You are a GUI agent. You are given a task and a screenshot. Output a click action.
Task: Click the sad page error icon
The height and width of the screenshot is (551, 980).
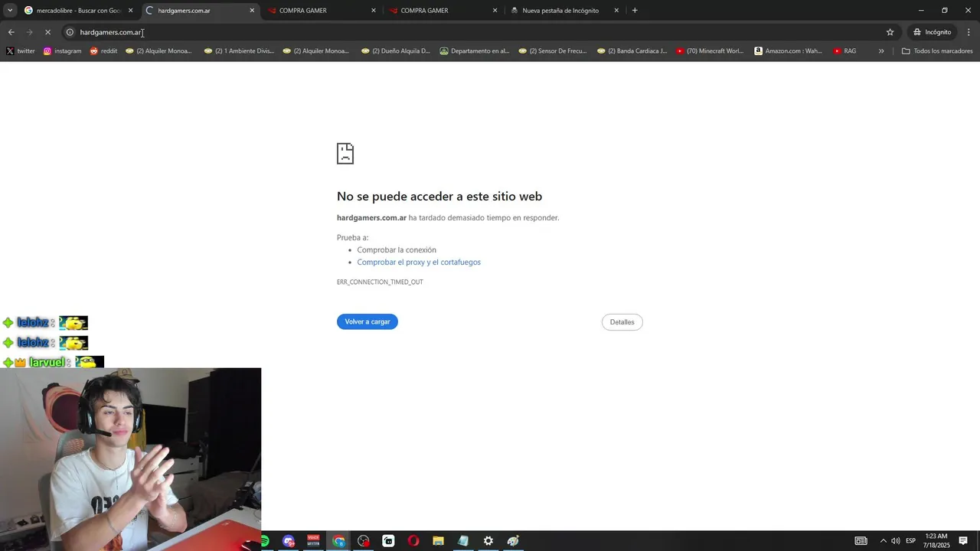(345, 153)
